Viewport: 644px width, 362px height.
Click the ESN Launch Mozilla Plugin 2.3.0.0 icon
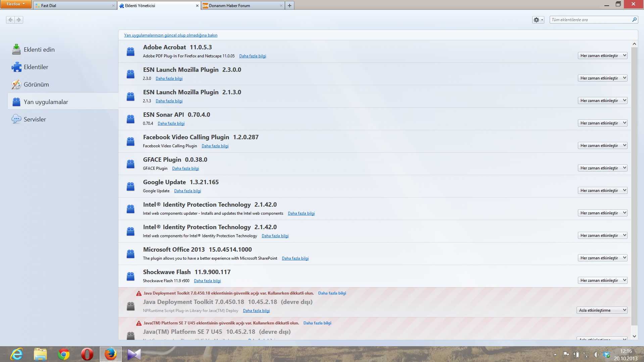point(131,74)
